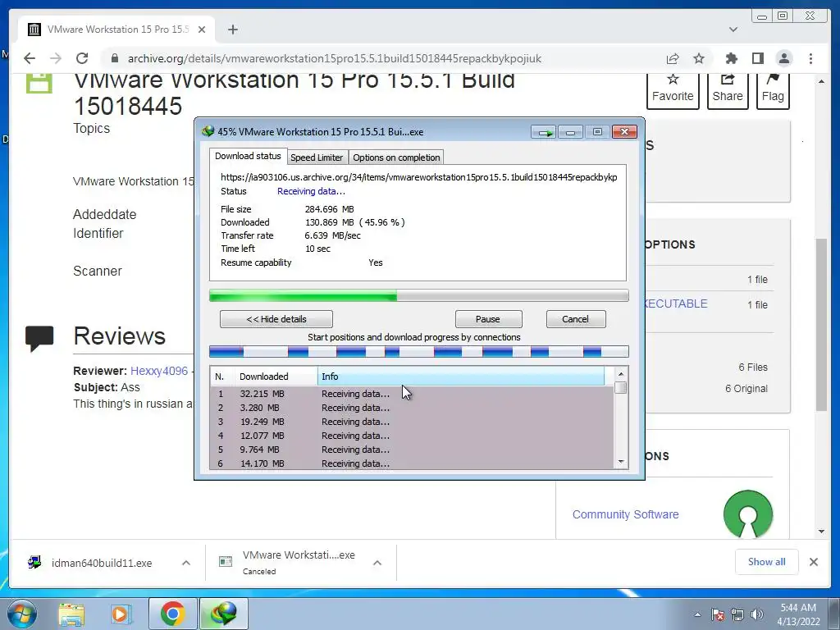Screen dimensions: 840x630
Task: Expand options for canceled VMware Workstation download
Action: coord(377,563)
